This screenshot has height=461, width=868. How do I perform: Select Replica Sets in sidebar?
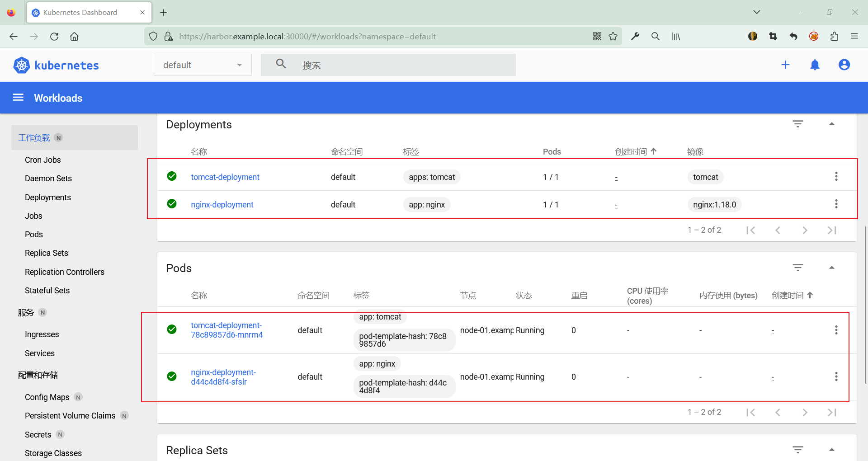coord(47,253)
